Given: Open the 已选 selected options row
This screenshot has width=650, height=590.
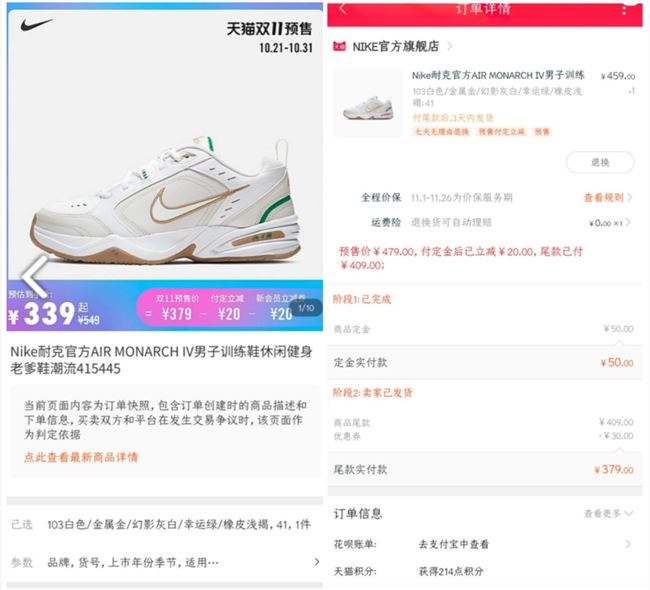Looking at the screenshot, I should tap(165, 524).
